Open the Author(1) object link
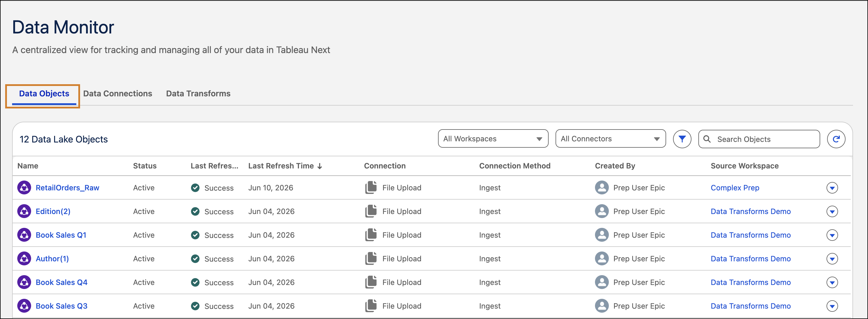This screenshot has height=319, width=868. [52, 259]
